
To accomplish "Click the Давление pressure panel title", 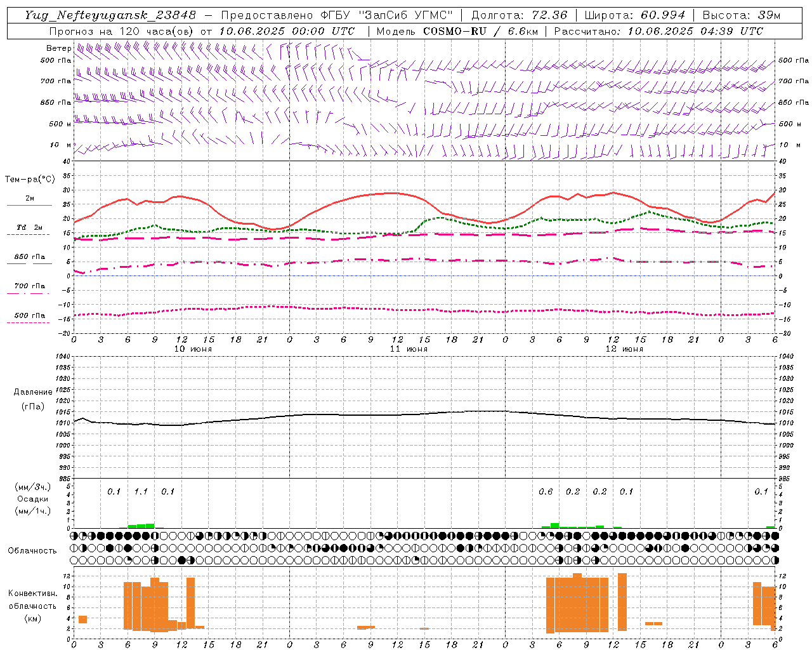I will point(33,392).
